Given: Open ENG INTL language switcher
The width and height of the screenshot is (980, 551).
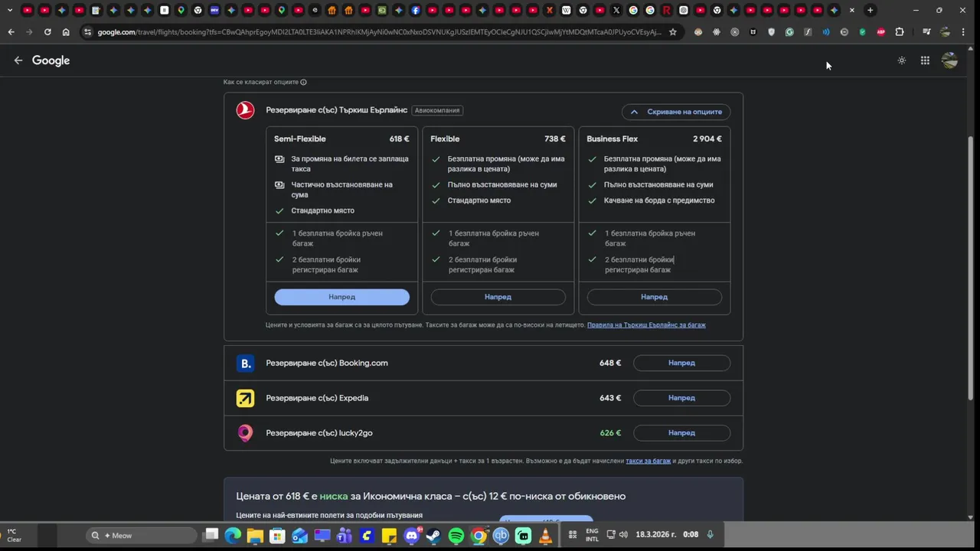Looking at the screenshot, I should (x=592, y=535).
